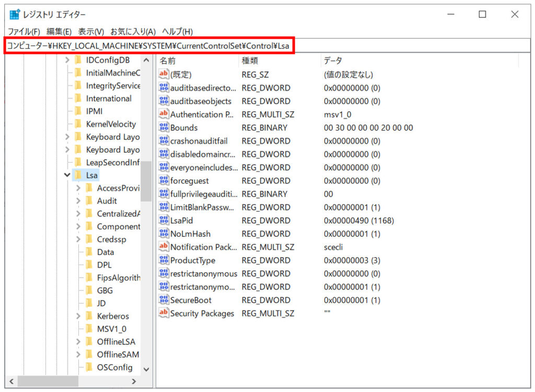535x392 pixels.
Task: Collapse the Lsa key
Action: click(67, 175)
